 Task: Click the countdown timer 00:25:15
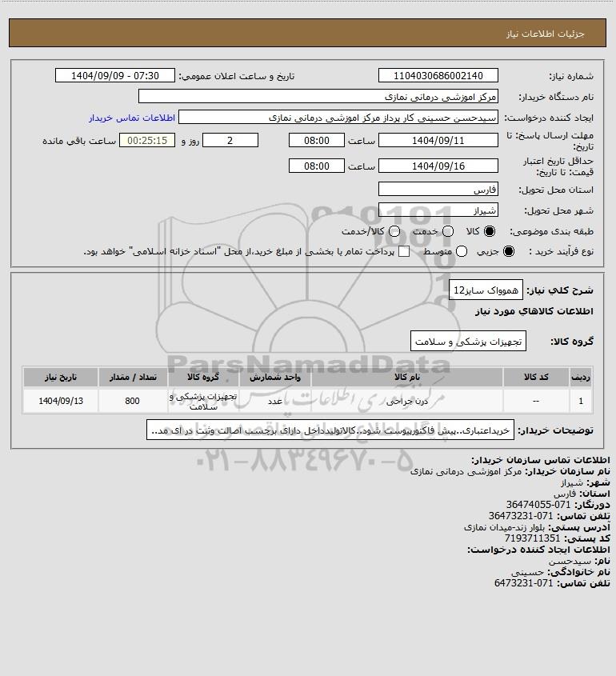pyautogui.click(x=147, y=141)
